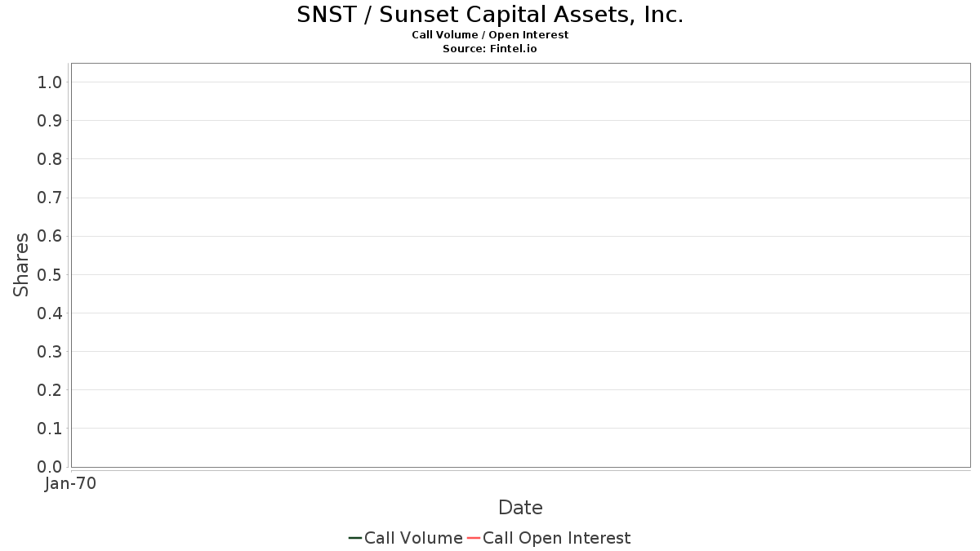This screenshot has height=551, width=980.
Task: Toggle the Call Open Interest legend label
Action: [x=556, y=538]
